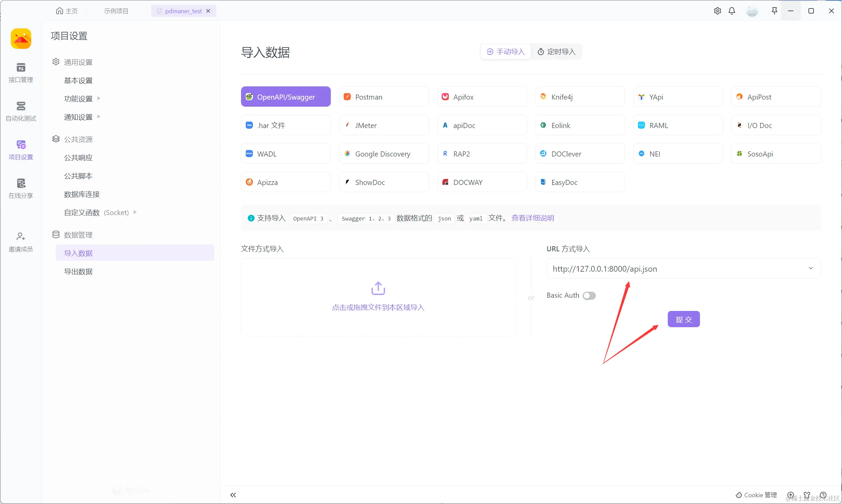Screen dimensions: 842x504
Task: Open 数据库连接 in settings menu
Action: [x=82, y=194]
